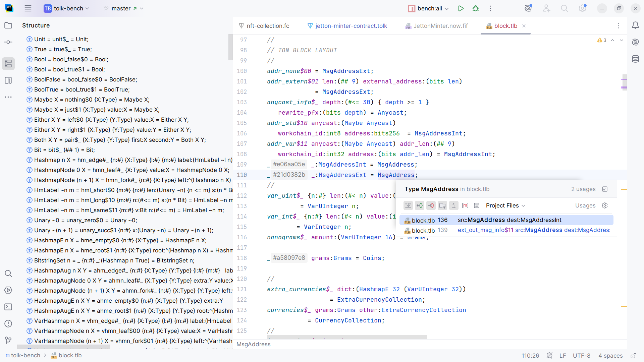Open usages in the Find tool window
The height and width of the screenshot is (362, 644).
point(605,189)
